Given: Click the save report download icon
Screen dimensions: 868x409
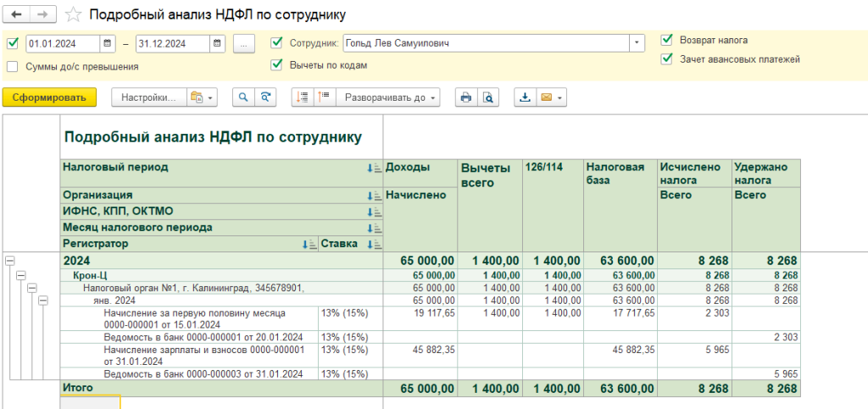Looking at the screenshot, I should tap(525, 97).
